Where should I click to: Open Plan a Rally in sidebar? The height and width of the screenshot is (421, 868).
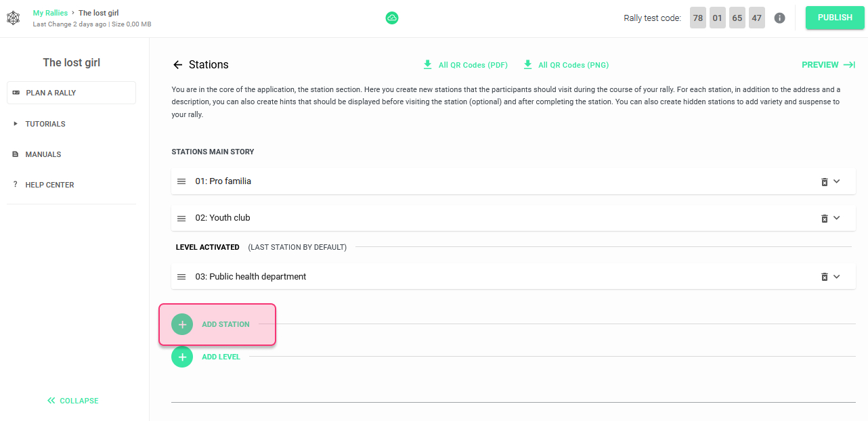(x=71, y=93)
